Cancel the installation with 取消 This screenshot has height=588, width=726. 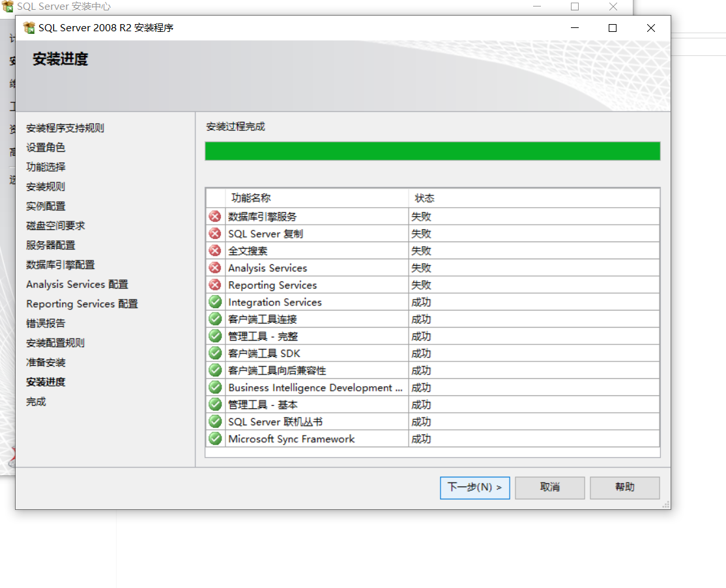[549, 488]
